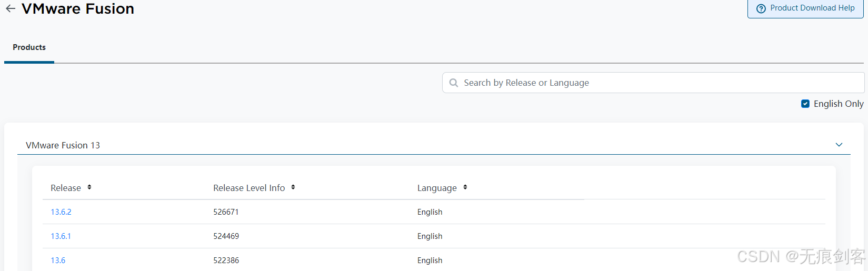Image resolution: width=868 pixels, height=271 pixels.
Task: Click English in the 13.6.2 row
Action: pos(430,212)
